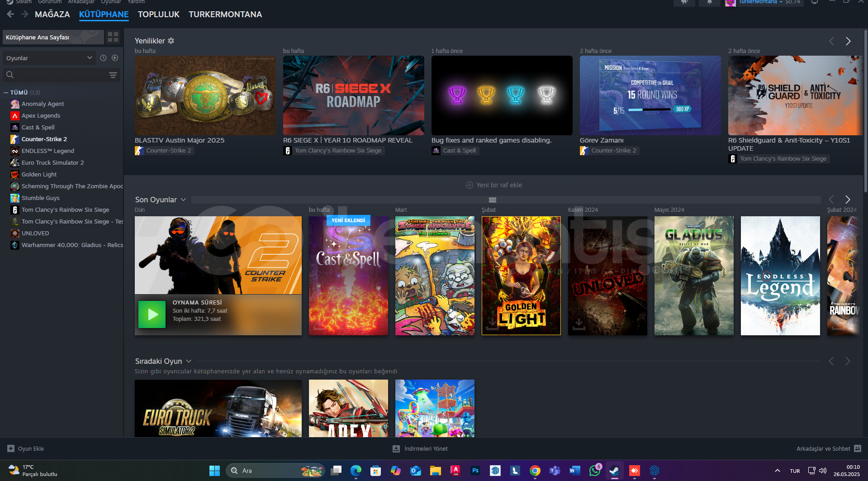Select Stumble Guys in library list
The image size is (868, 481).
pos(40,198)
